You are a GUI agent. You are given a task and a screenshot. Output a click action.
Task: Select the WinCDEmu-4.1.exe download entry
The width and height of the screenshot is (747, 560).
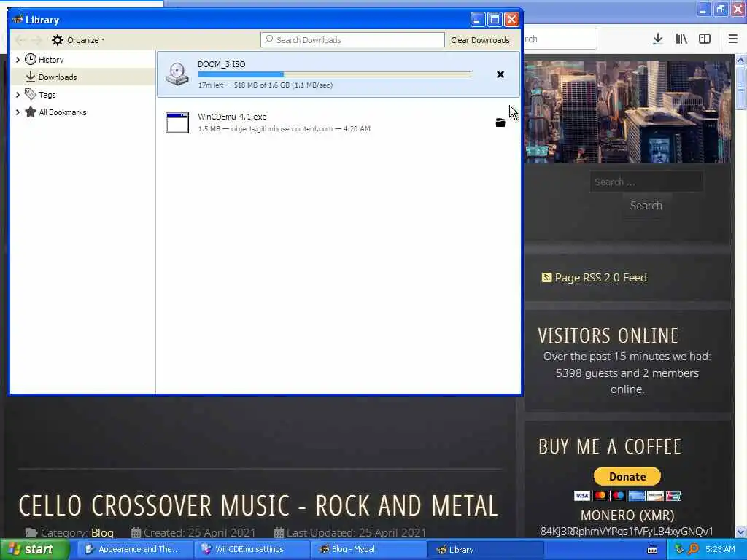pos(338,122)
